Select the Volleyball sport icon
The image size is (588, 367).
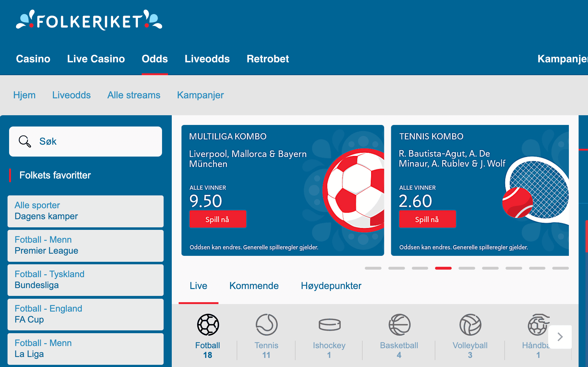470,325
